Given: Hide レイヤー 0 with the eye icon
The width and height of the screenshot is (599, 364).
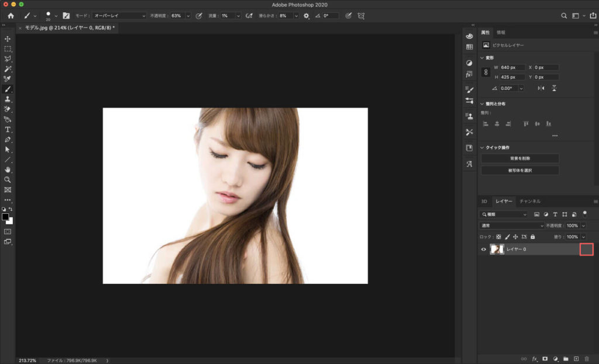Looking at the screenshot, I should click(484, 249).
